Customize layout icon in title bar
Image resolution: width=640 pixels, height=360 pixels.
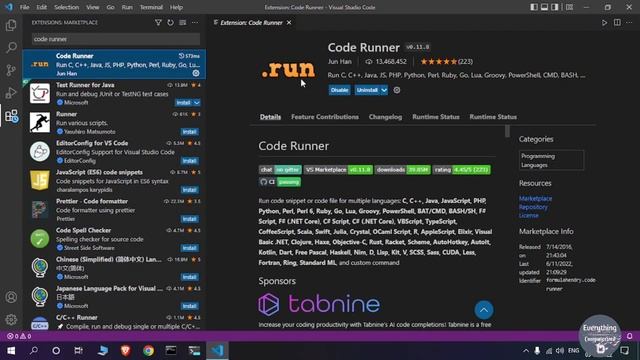tap(569, 7)
